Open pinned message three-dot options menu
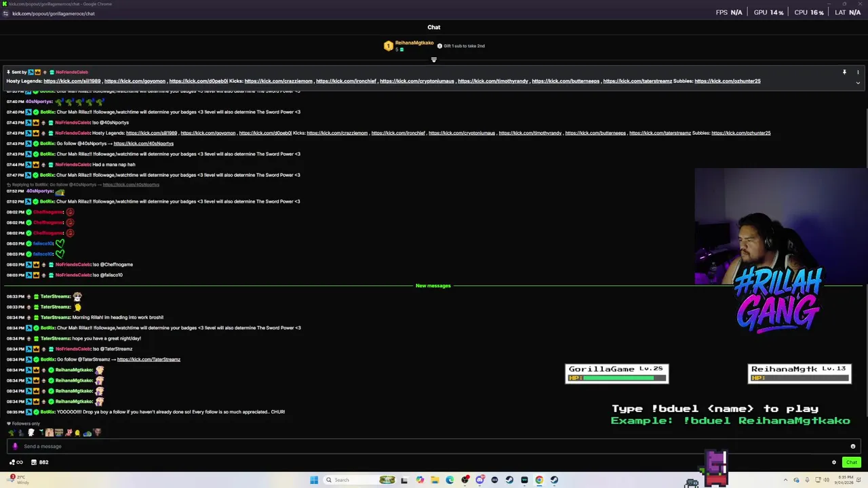This screenshot has width=868, height=488. click(x=858, y=72)
